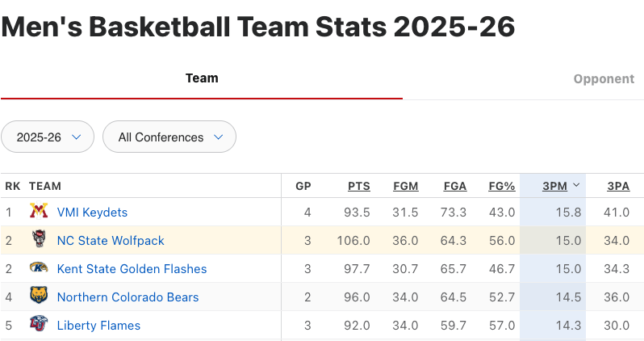Image resolution: width=644 pixels, height=341 pixels.
Task: Click the Northern Colorado Bears logo
Action: pyautogui.click(x=39, y=297)
